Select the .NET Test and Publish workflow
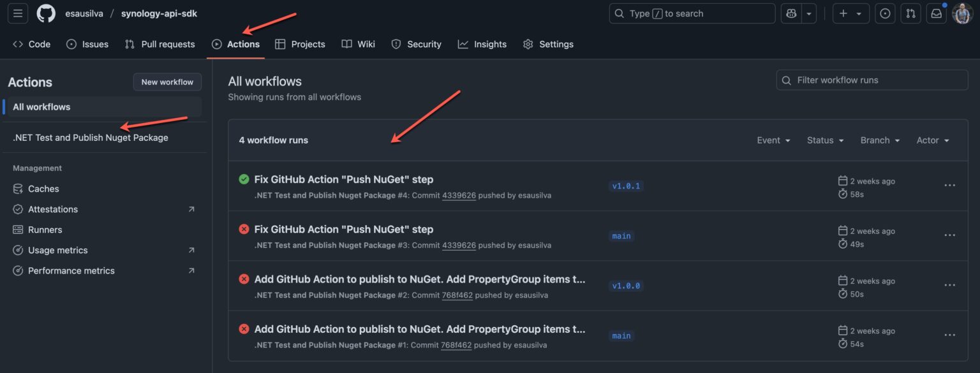This screenshot has height=373, width=980. (89, 136)
